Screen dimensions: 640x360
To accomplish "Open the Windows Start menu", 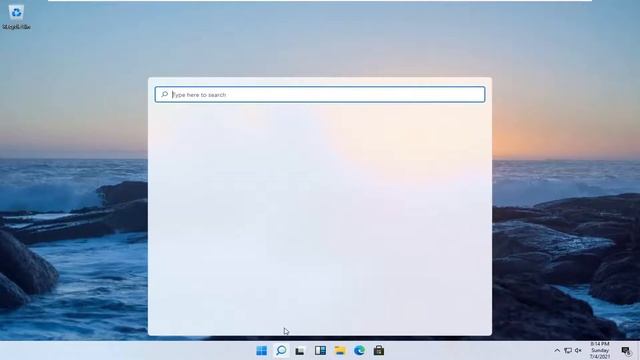I will (261, 351).
